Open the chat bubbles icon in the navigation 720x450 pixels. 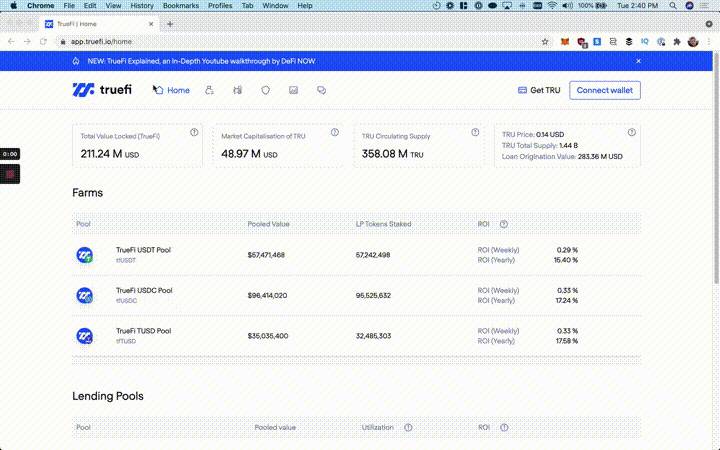tap(321, 90)
